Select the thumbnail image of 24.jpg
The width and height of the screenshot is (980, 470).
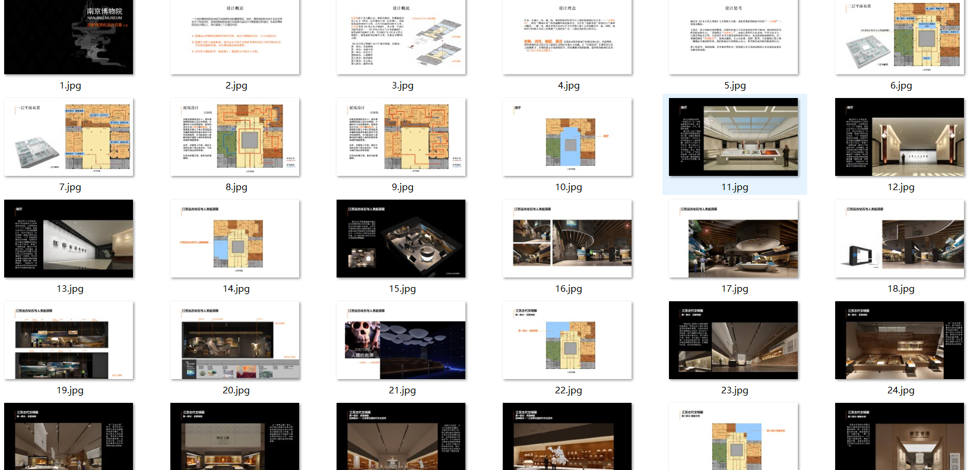click(900, 340)
